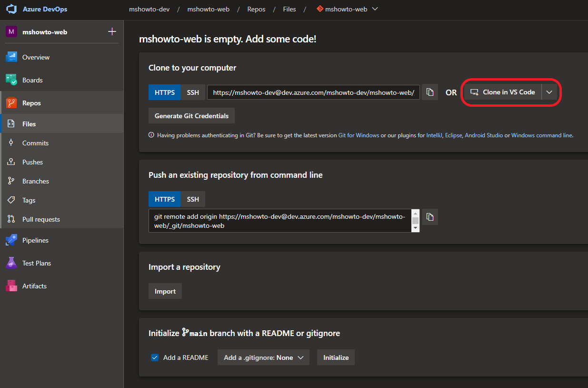Open the Overview section icon
Image resolution: width=588 pixels, height=388 pixels.
click(x=11, y=57)
